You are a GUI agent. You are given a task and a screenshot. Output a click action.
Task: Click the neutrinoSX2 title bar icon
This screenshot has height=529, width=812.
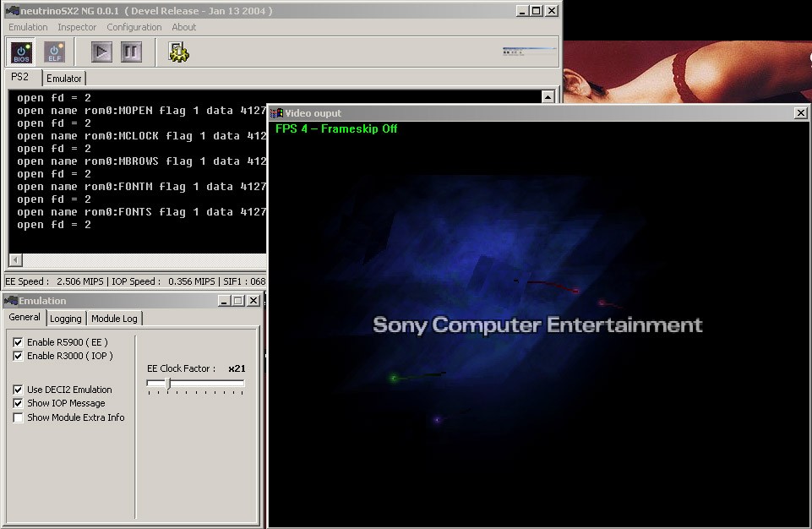point(12,10)
